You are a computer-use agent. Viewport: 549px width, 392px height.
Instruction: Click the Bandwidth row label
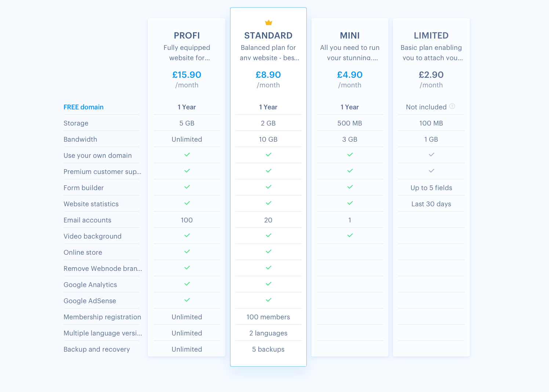coord(80,139)
